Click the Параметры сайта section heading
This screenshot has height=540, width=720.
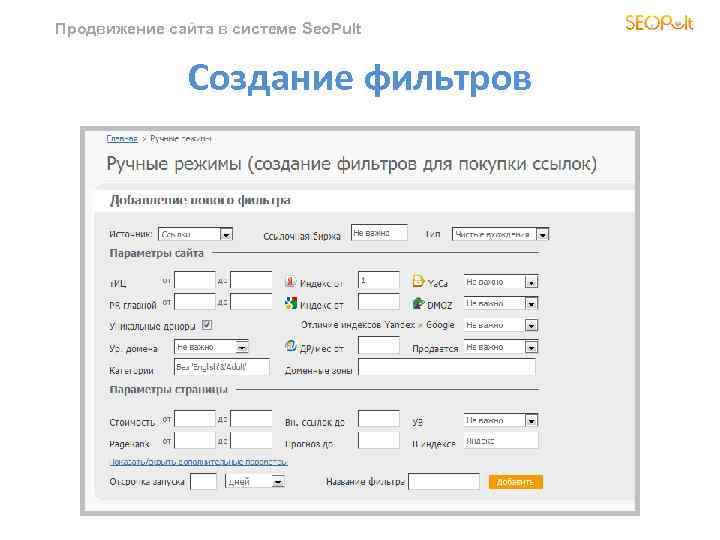point(156,253)
